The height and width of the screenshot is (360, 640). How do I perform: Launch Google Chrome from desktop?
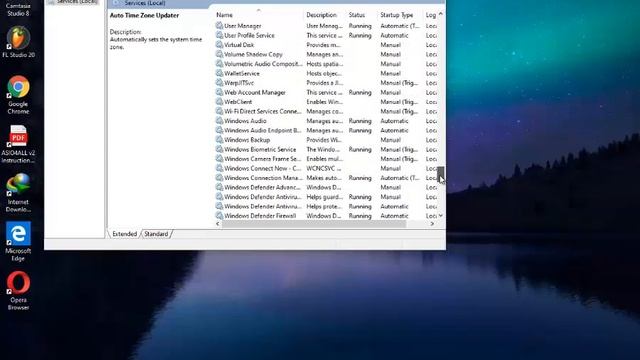[x=18, y=95]
